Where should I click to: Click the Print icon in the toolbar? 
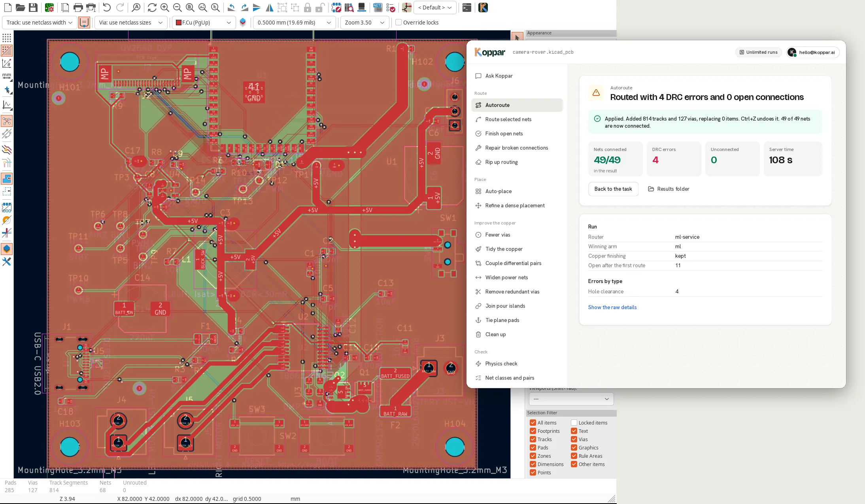78,8
